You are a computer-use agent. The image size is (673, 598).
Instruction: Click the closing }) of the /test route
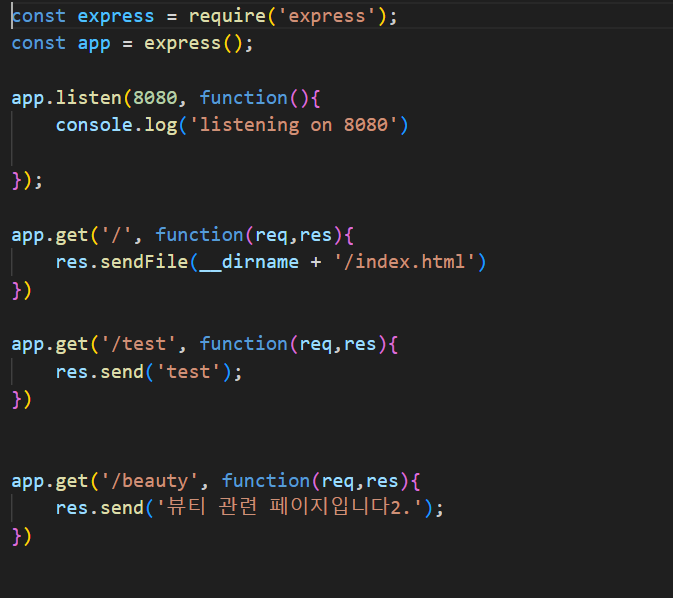(21, 399)
